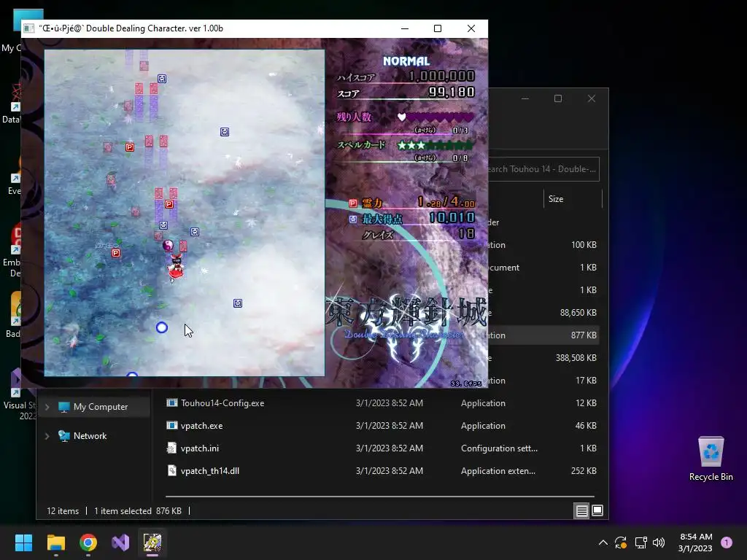Viewport: 747px width, 560px height.
Task: Select the Recycle Bin desktop icon
Action: (x=711, y=459)
